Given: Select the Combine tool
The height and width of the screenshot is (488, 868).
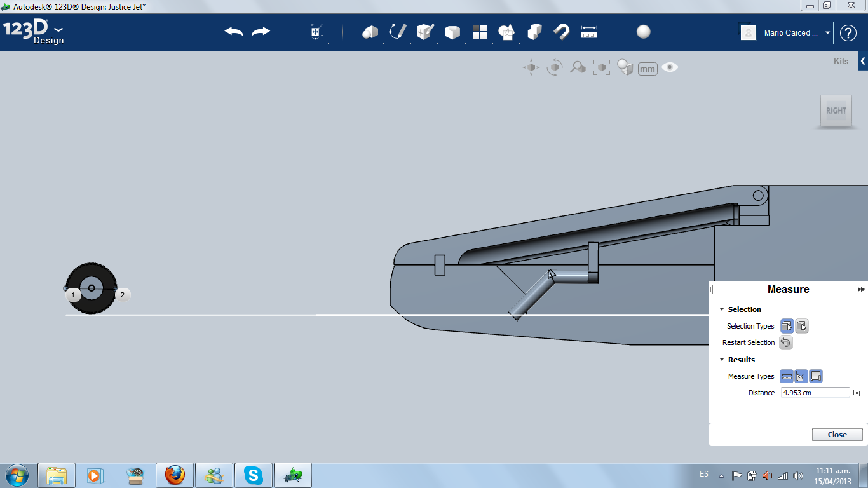Looking at the screenshot, I should click(x=534, y=32).
